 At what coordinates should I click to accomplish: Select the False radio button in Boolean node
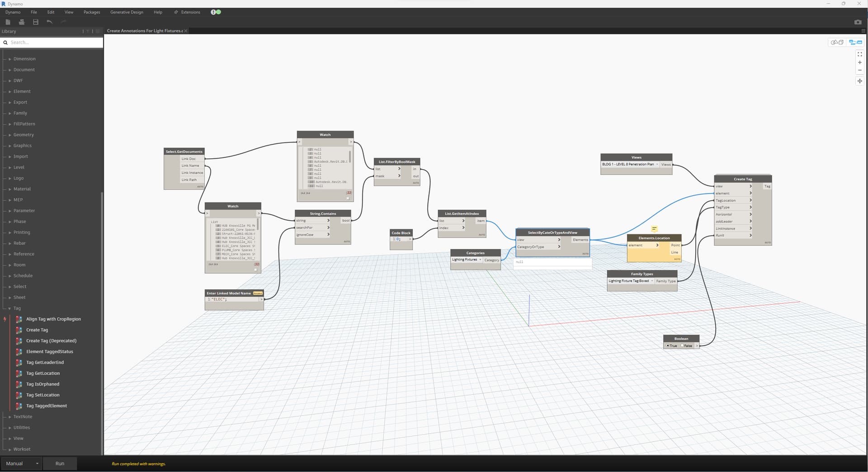click(683, 345)
